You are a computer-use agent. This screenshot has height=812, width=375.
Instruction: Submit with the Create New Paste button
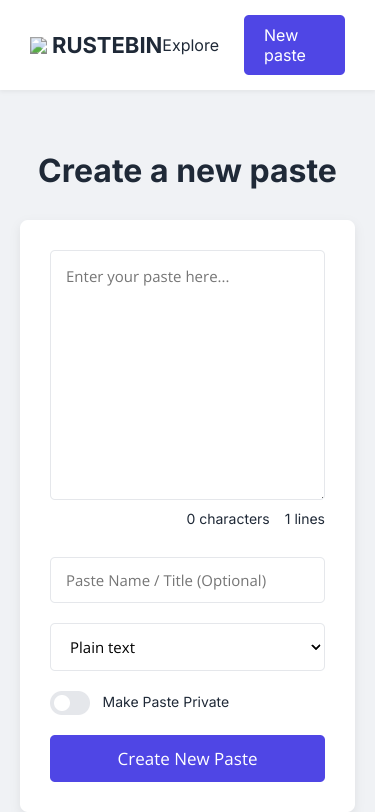coord(188,759)
